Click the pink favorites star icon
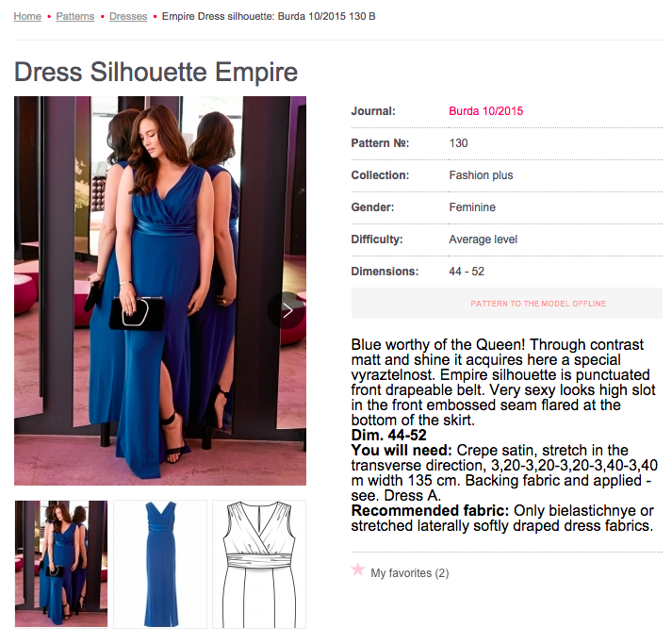Viewport: 672px width, 644px height. pyautogui.click(x=358, y=570)
